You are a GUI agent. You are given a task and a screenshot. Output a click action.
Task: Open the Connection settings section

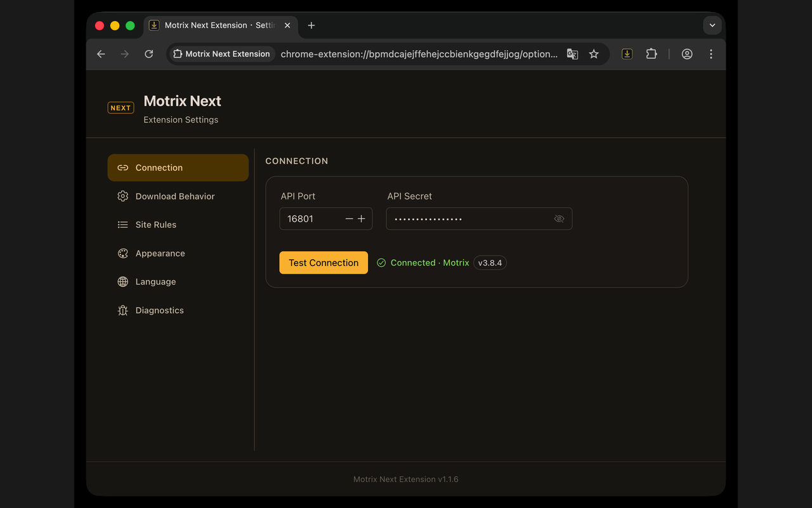coord(178,168)
